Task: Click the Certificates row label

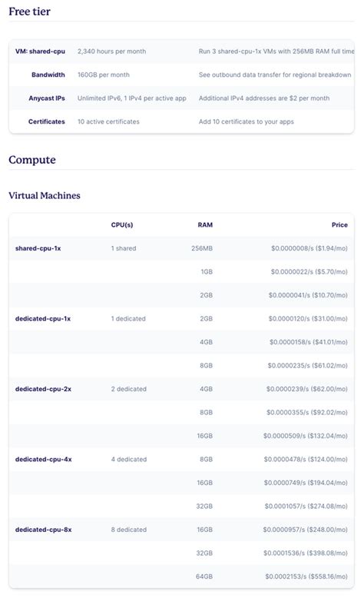Action: pyautogui.click(x=47, y=121)
